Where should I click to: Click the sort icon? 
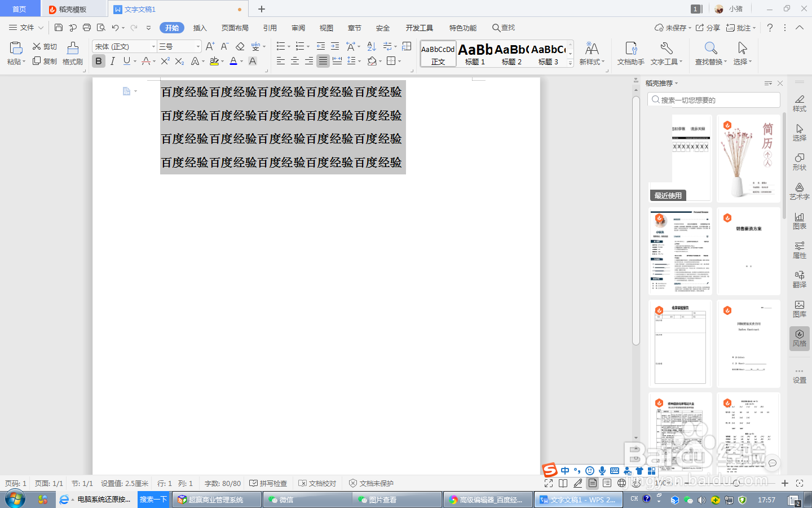(371, 46)
